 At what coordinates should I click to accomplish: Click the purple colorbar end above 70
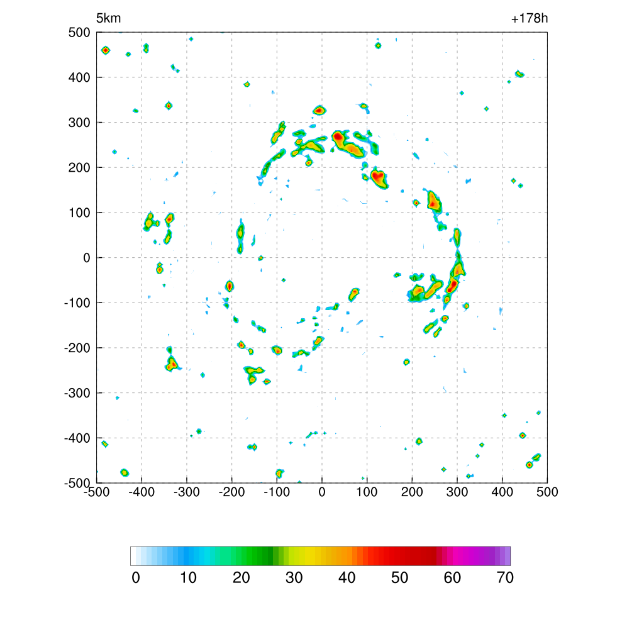[508, 556]
